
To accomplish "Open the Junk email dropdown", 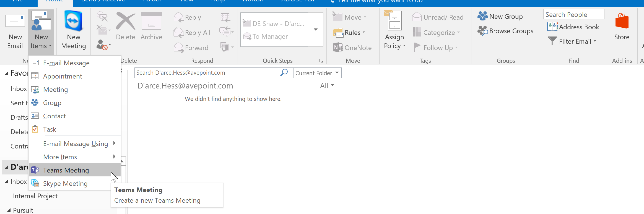I will [103, 45].
